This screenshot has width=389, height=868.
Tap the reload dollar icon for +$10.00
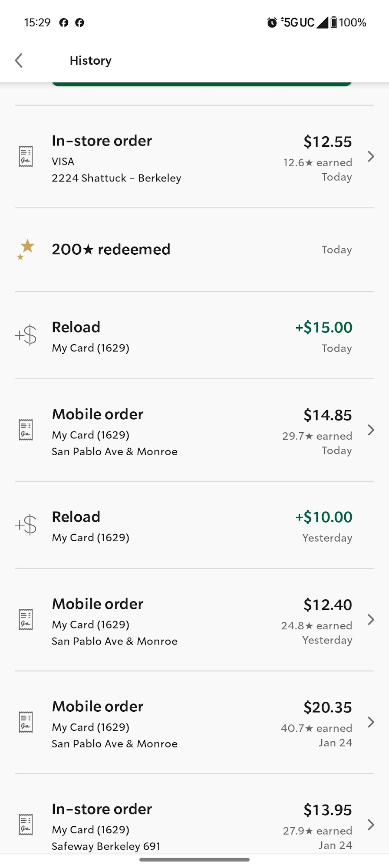click(x=26, y=525)
